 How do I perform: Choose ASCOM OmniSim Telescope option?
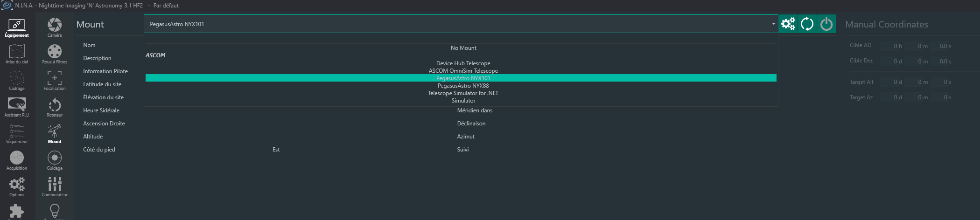(463, 71)
